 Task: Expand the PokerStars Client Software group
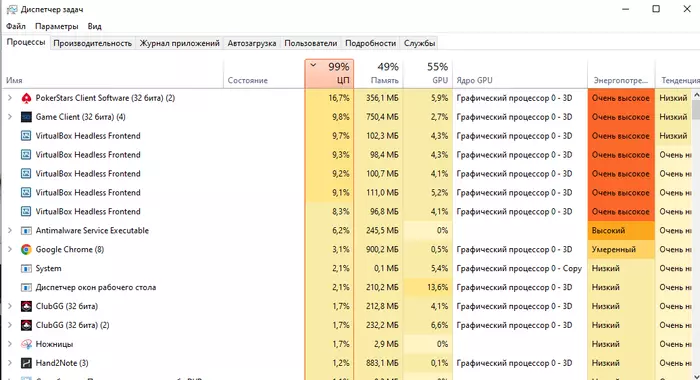tap(10, 98)
